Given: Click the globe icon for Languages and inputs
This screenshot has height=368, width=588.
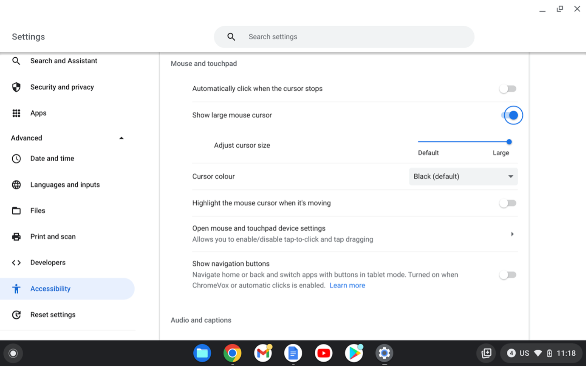Looking at the screenshot, I should [x=16, y=185].
